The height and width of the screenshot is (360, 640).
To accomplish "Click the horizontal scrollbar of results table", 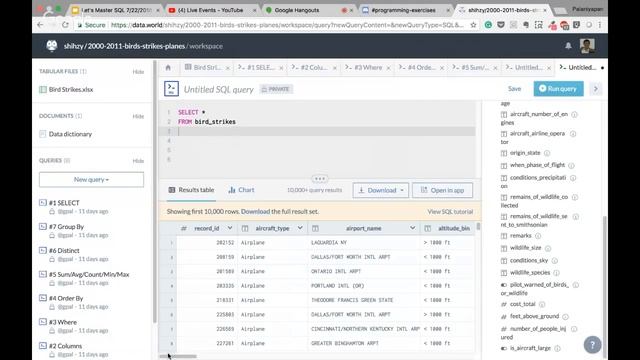I will point(178,356).
